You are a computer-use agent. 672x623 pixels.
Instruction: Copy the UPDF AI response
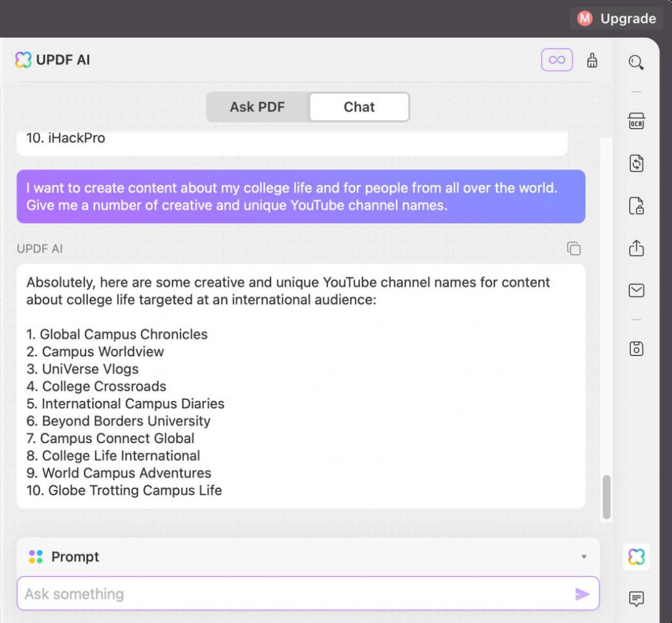click(574, 249)
